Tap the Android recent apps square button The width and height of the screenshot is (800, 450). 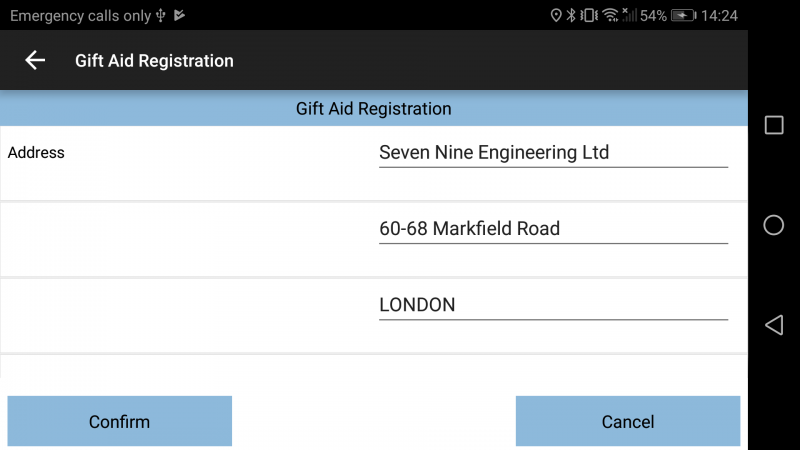pos(773,125)
